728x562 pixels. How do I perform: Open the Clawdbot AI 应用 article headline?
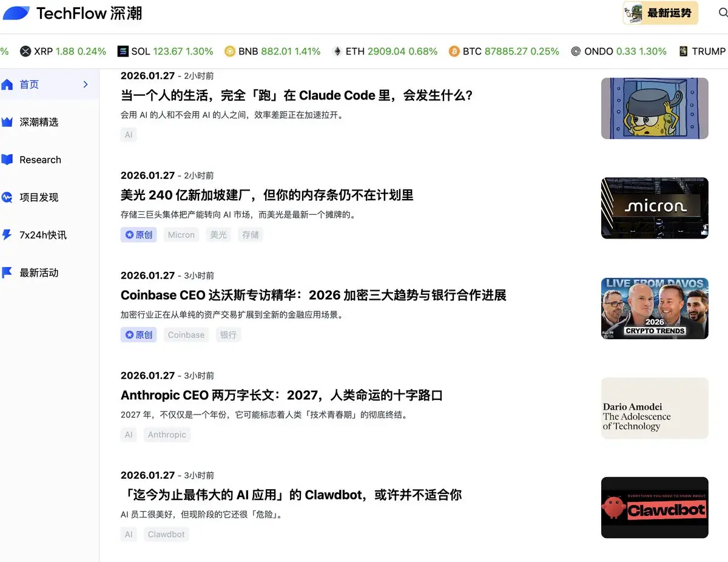coord(291,495)
